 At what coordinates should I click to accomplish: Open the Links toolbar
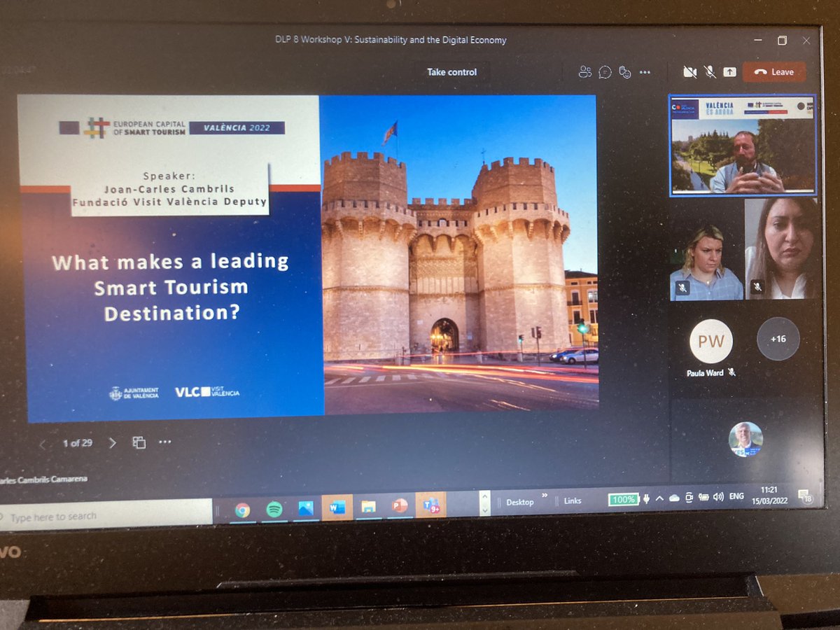coord(573,500)
